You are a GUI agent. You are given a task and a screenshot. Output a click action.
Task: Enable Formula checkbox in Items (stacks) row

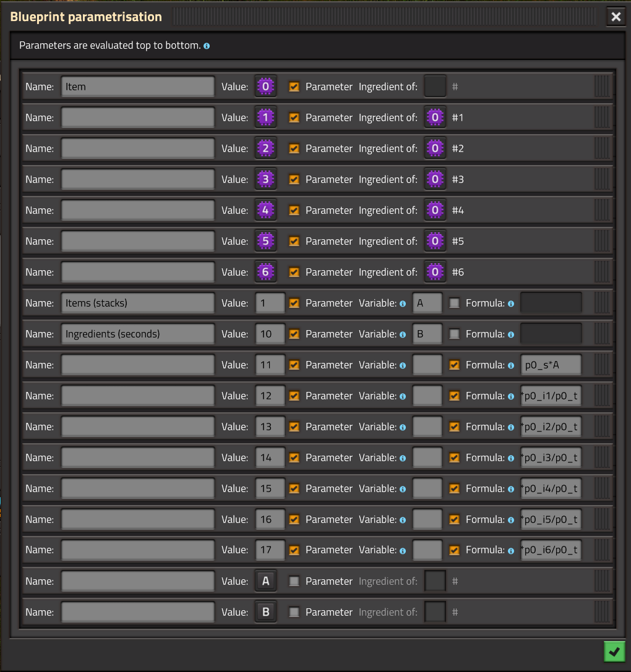coord(454,303)
